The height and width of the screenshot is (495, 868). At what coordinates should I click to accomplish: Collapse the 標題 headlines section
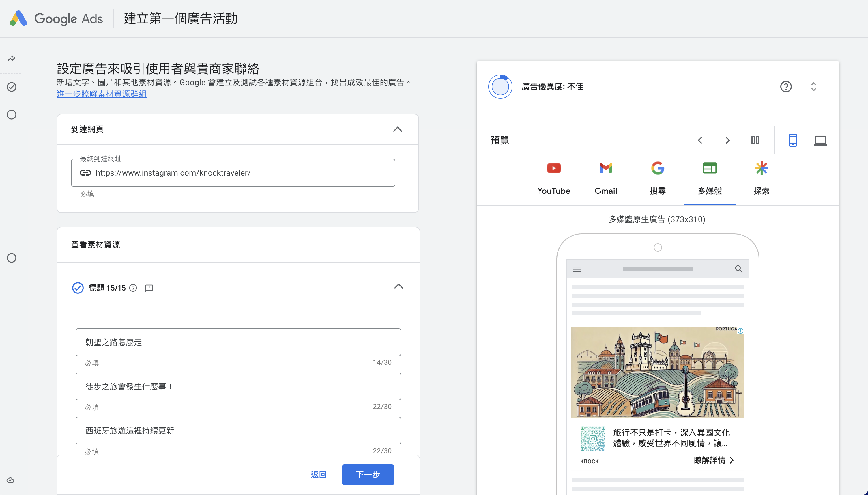(x=399, y=286)
